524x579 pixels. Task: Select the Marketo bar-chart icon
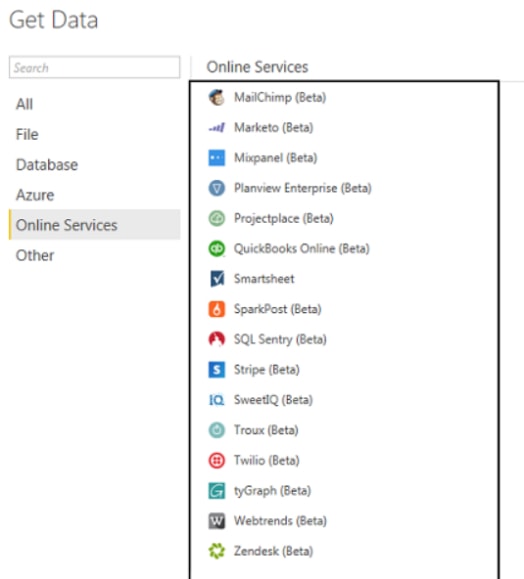tap(217, 128)
